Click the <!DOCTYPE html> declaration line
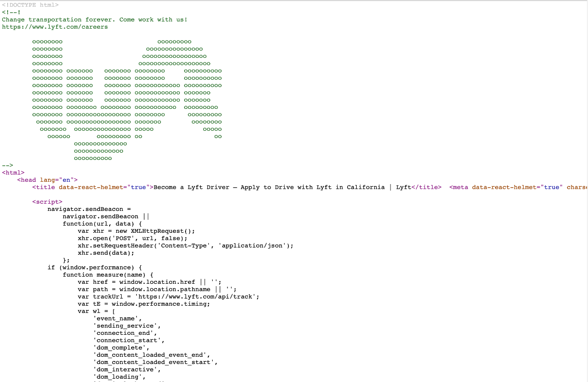This screenshot has height=382, width=588. pyautogui.click(x=31, y=5)
